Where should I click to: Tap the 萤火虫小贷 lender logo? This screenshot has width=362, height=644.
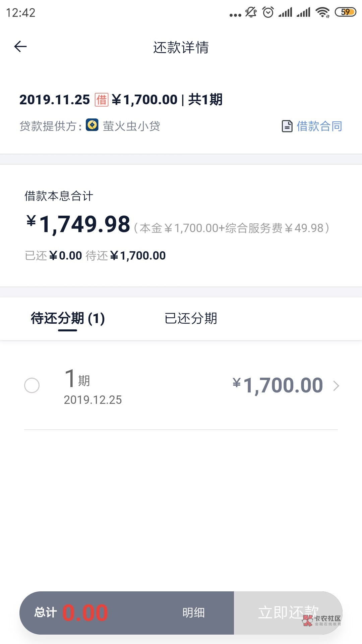[x=92, y=125]
